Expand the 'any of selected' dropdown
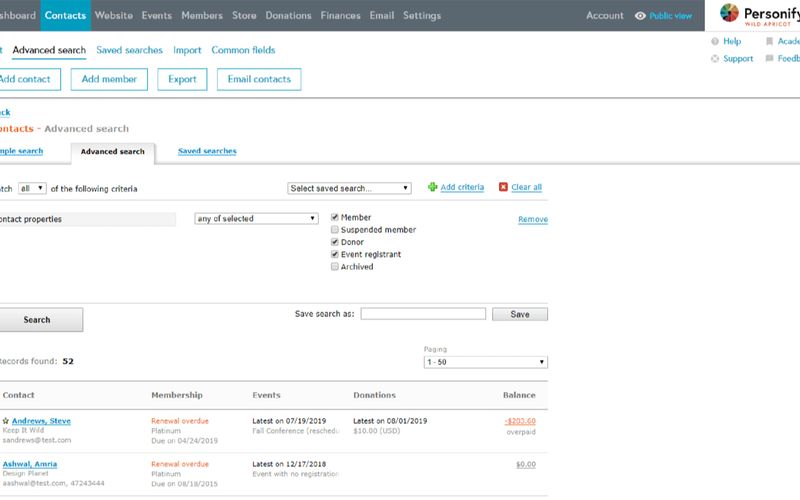800x500 pixels. [255, 219]
